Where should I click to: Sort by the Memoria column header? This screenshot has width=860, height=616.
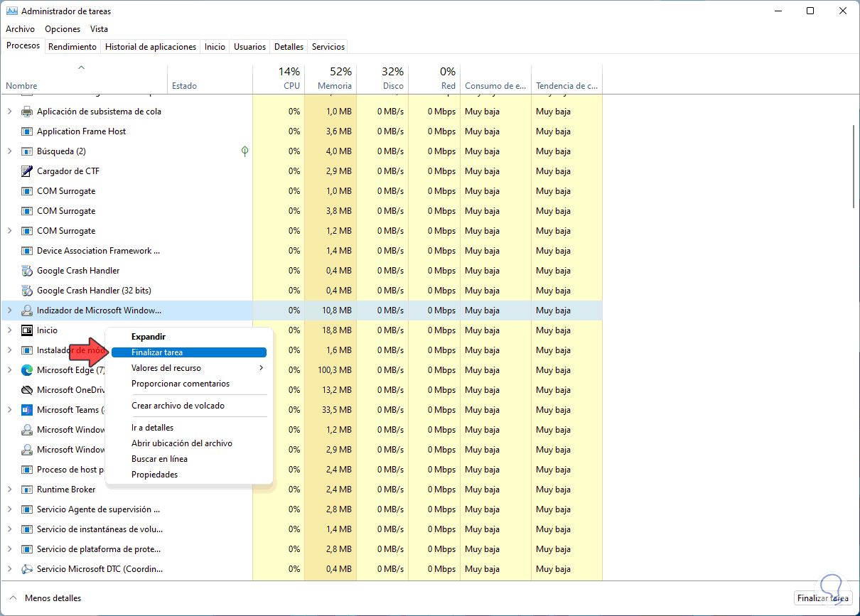(330, 79)
